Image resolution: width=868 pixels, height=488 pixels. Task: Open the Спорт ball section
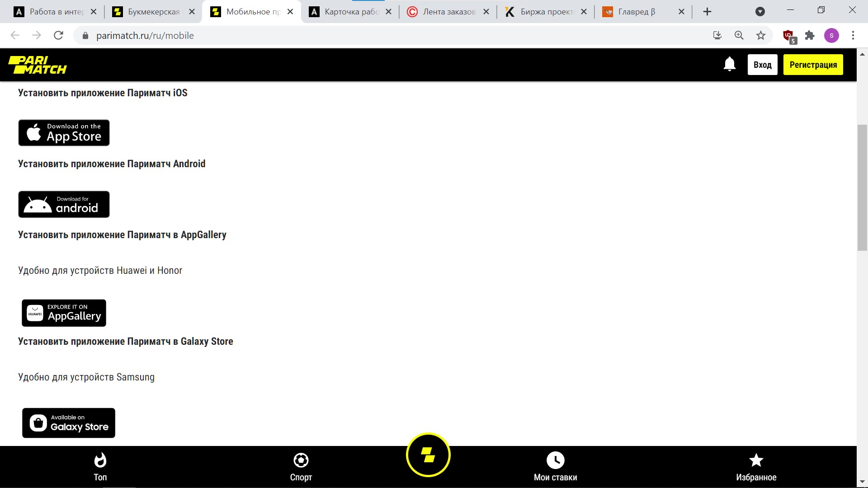point(301,467)
